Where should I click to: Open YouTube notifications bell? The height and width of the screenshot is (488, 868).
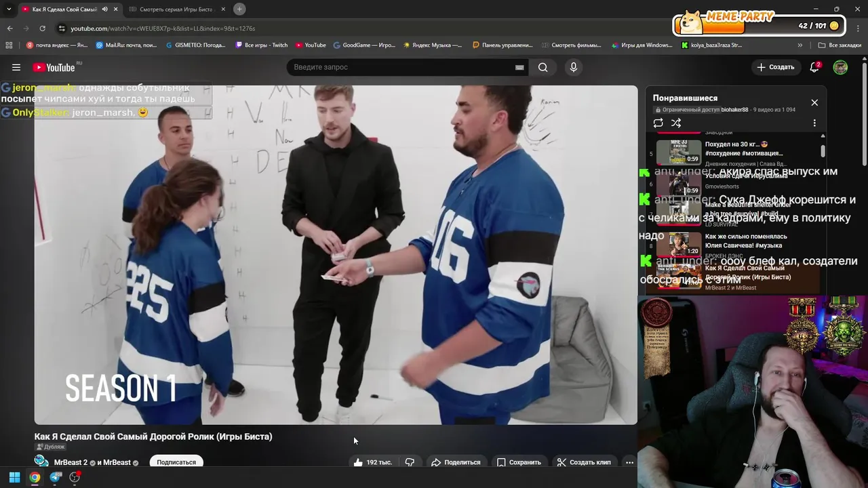(x=814, y=67)
